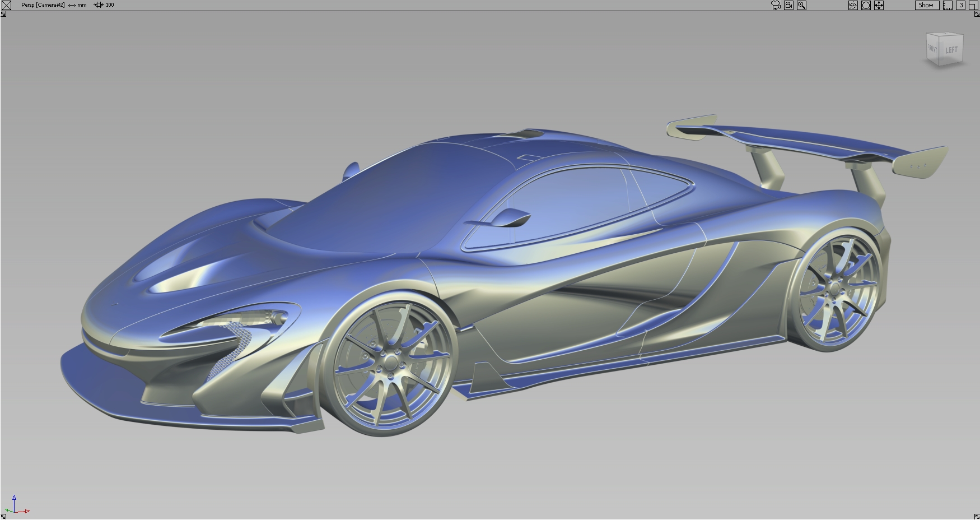The image size is (980, 520).
Task: Expand the viewport using the bottom-right corner triangle
Action: (x=977, y=516)
